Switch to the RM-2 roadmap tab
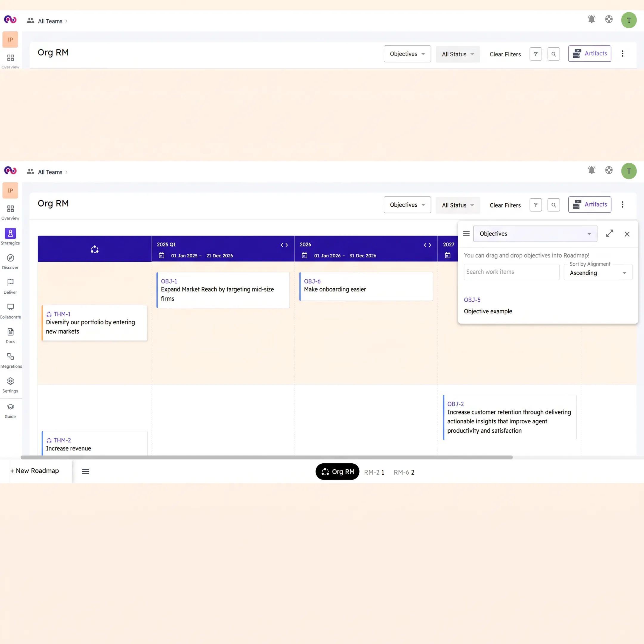Image resolution: width=644 pixels, height=644 pixels. (x=374, y=472)
